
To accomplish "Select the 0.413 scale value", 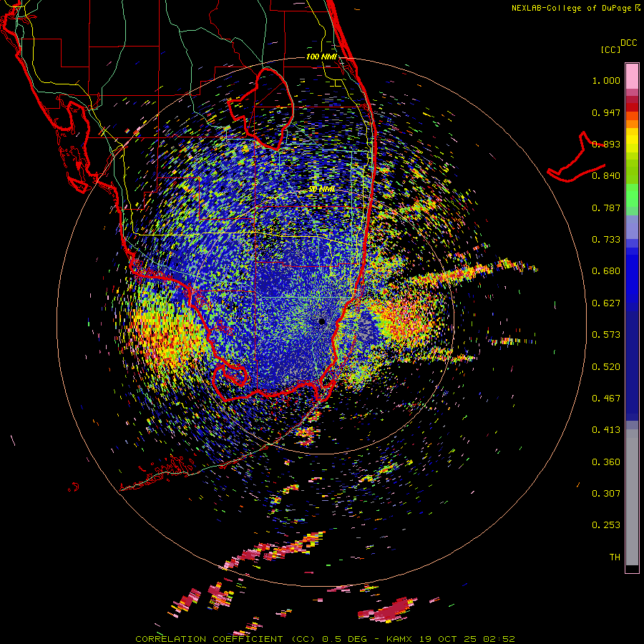I will point(606,430).
